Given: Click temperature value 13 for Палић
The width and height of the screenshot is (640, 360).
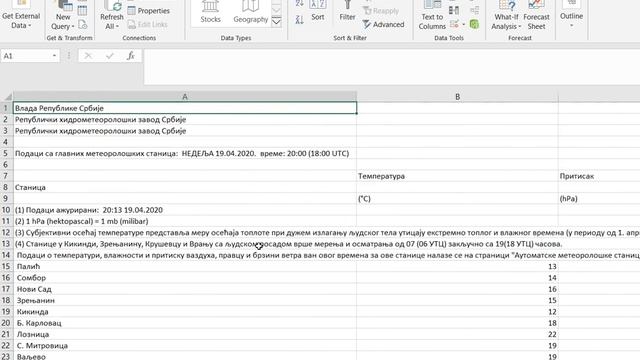Looking at the screenshot, I should coord(457,267).
